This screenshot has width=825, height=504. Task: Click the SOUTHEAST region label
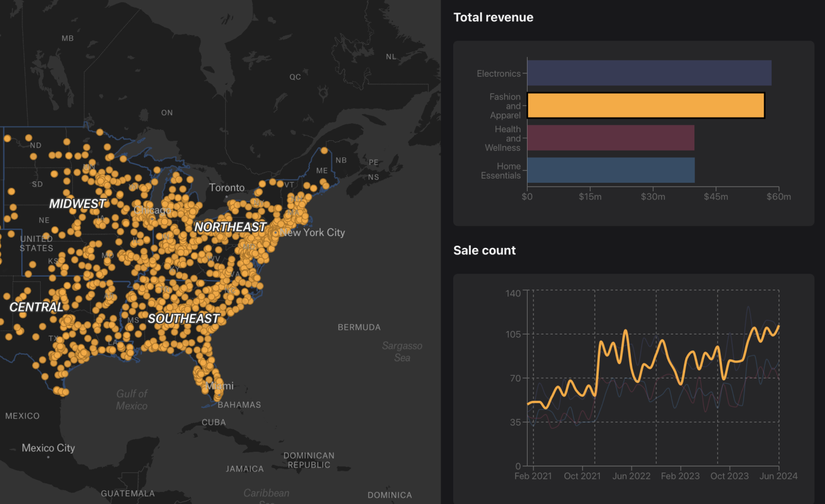[x=184, y=319]
